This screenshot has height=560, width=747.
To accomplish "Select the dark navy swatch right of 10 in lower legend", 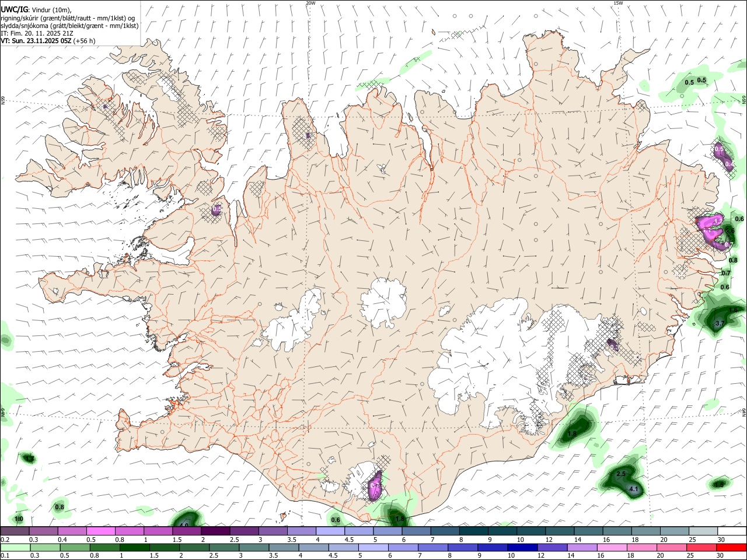I will coord(521,547).
